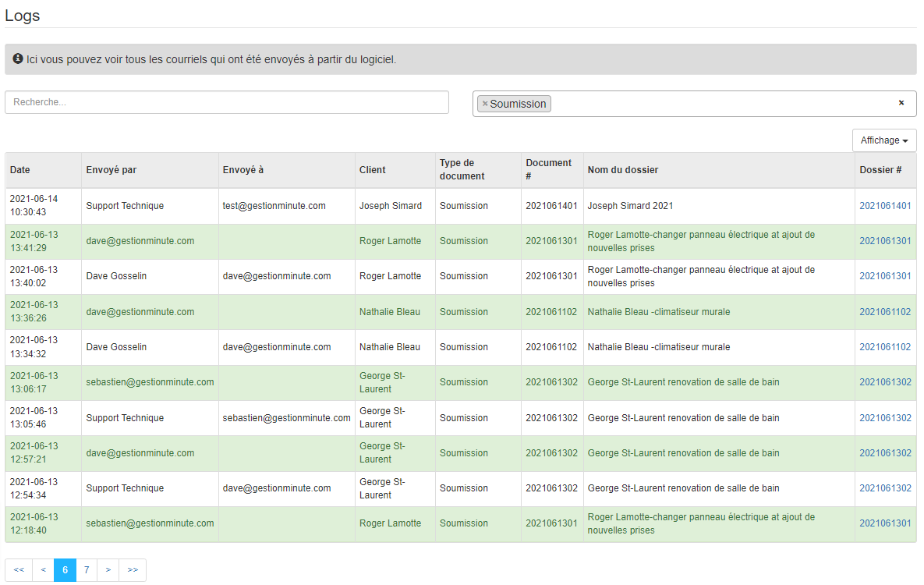Remove the Soumission filter tag
This screenshot has height=585, width=924.
click(485, 104)
